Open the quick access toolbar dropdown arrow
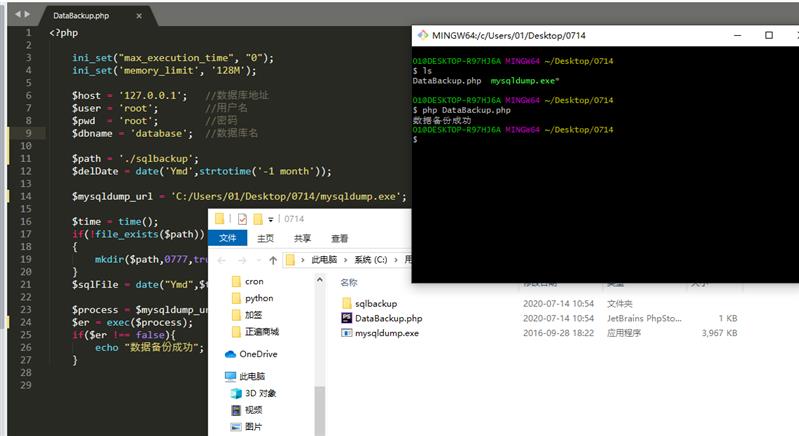Screen dimensions: 799x436 click(273, 219)
